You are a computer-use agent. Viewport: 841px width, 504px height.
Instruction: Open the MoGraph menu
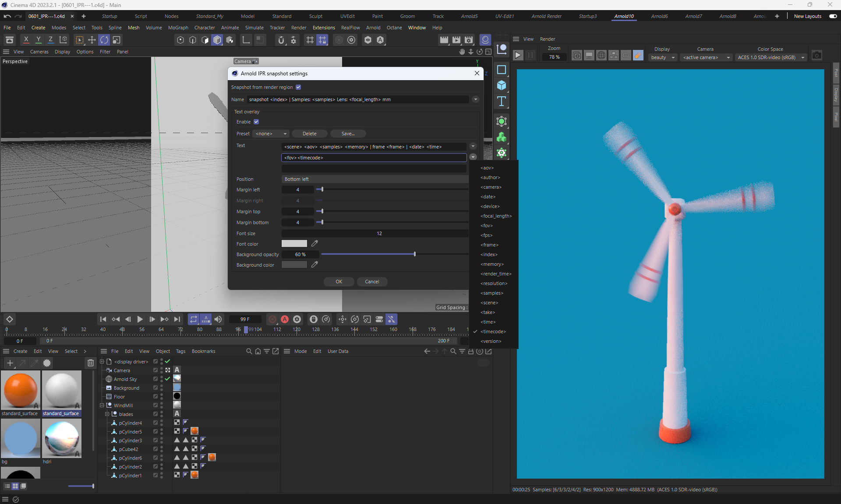coord(178,28)
